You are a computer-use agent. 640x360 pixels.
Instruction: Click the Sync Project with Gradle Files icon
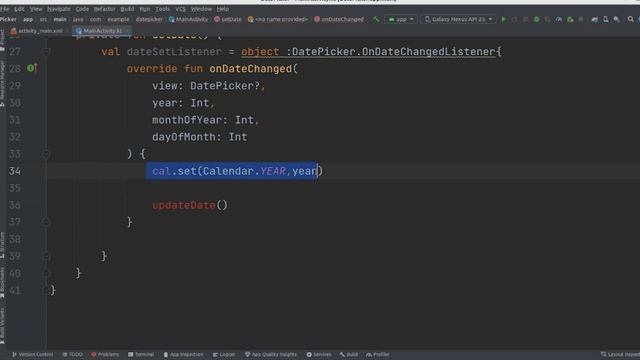(595, 19)
